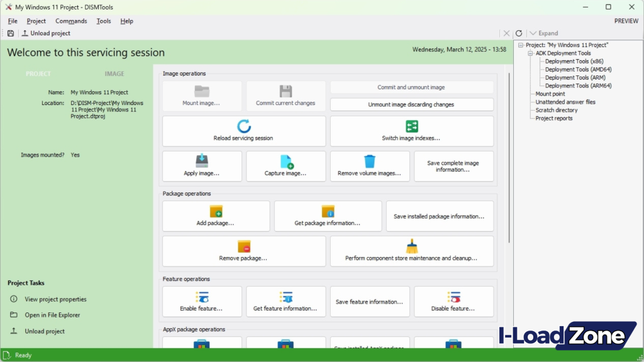Viewport: 644px width, 362px height.
Task: Click the Apply image icon
Action: point(202,161)
